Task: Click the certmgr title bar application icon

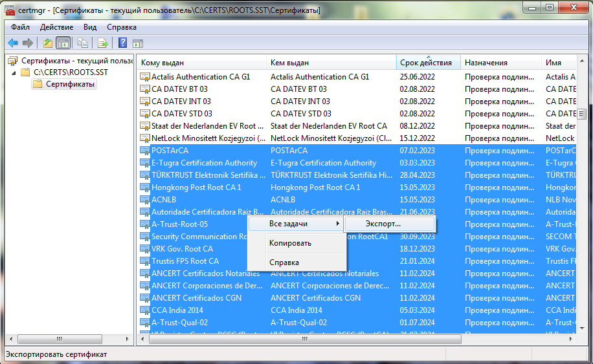Action: tap(10, 10)
